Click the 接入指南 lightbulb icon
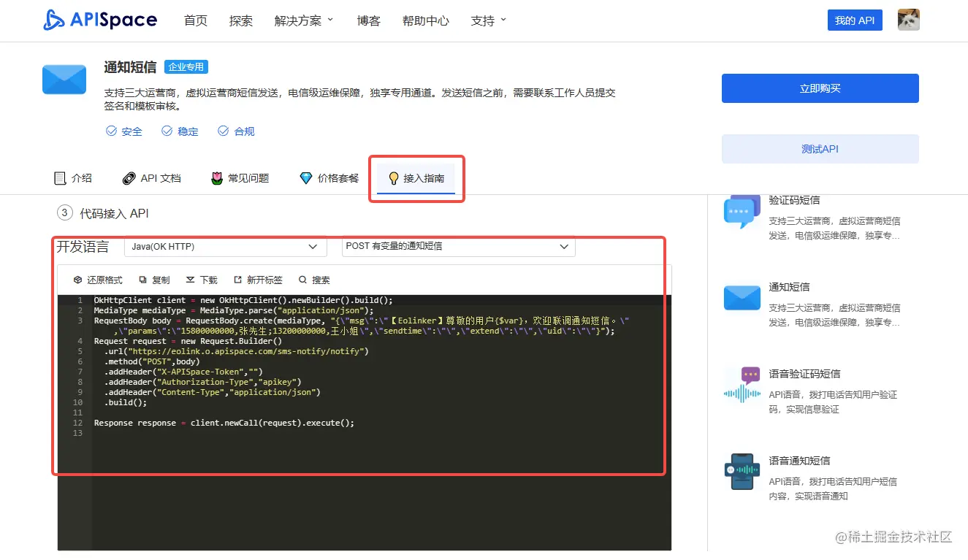Viewport: 968px width, 560px height. click(394, 178)
